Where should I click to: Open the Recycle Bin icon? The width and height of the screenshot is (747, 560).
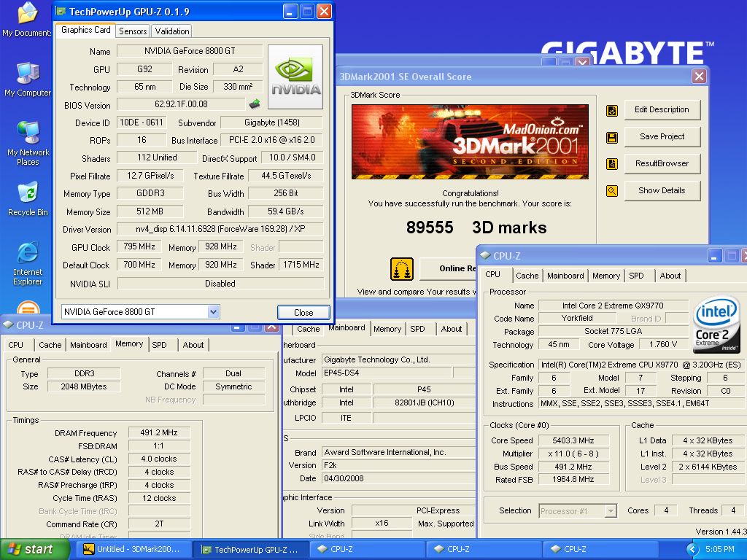click(28, 199)
